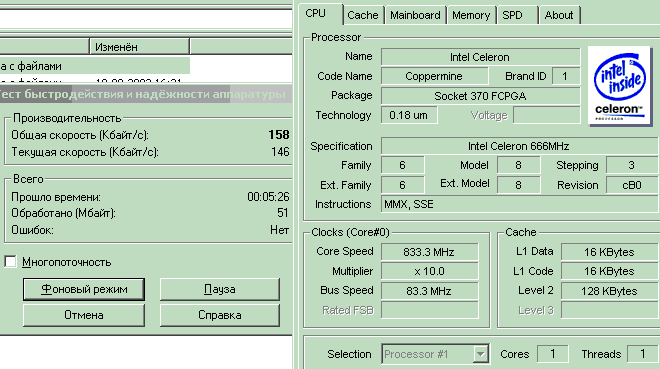Click the Package value Socket 370 FCPGA
Viewport: 660px width, 369px height.
pos(480,96)
